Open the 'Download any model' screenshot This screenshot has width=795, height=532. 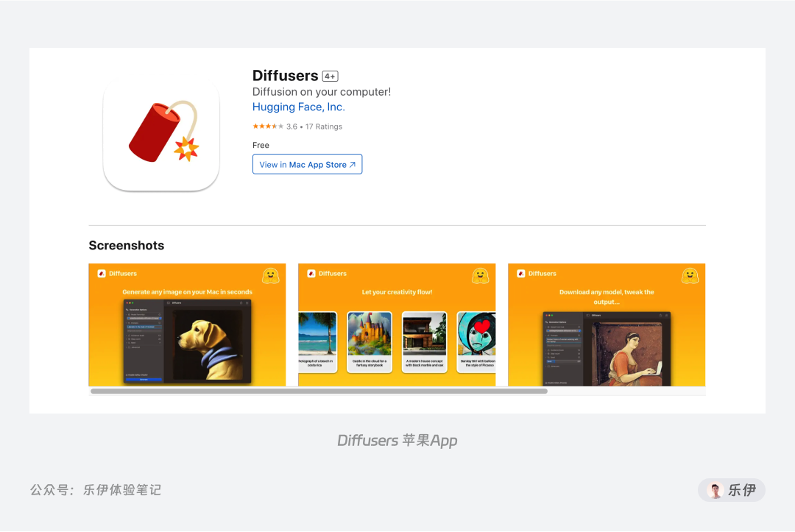coord(607,324)
